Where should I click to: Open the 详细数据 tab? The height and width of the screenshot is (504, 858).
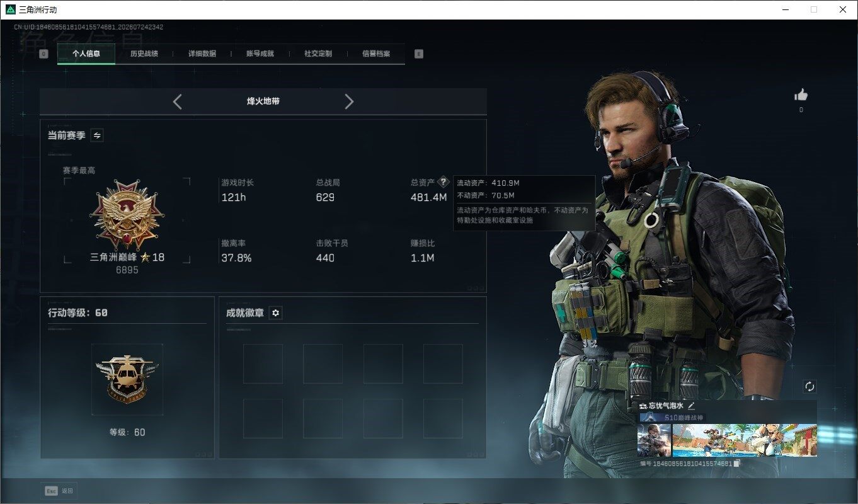202,54
